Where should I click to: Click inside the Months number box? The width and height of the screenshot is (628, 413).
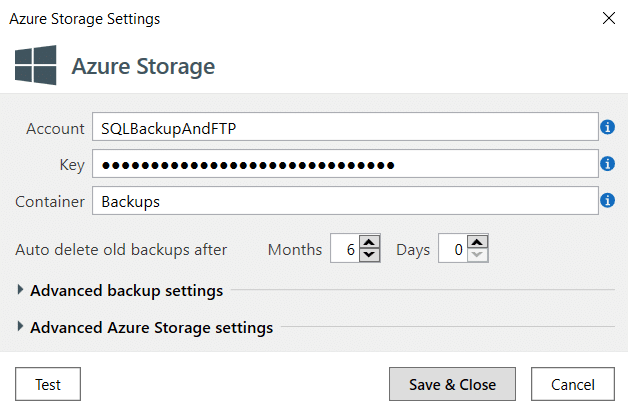pyautogui.click(x=345, y=249)
